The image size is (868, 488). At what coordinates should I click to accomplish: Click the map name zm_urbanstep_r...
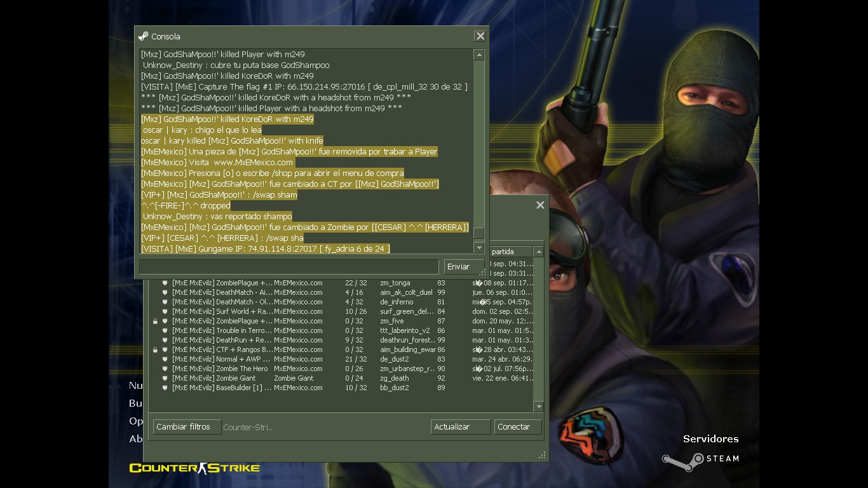click(x=407, y=369)
